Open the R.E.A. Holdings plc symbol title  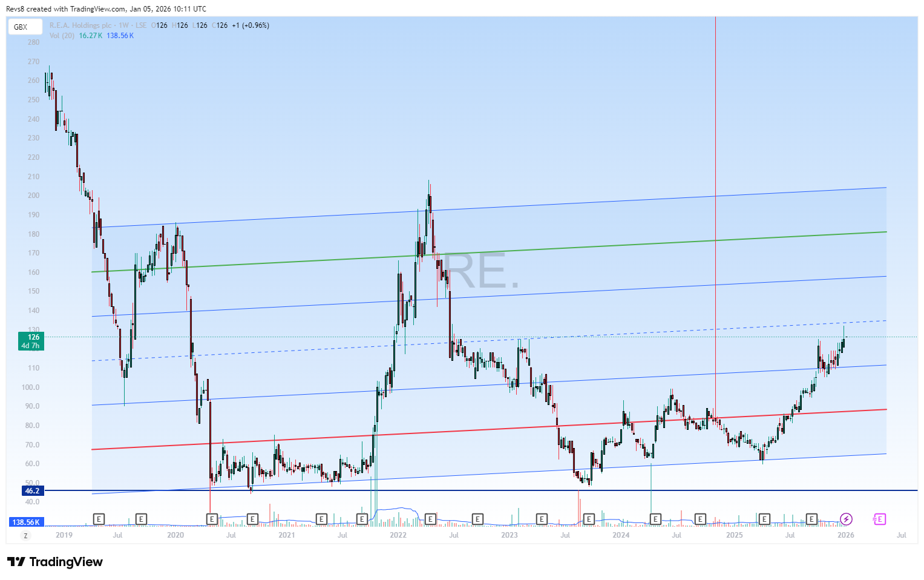pos(80,25)
